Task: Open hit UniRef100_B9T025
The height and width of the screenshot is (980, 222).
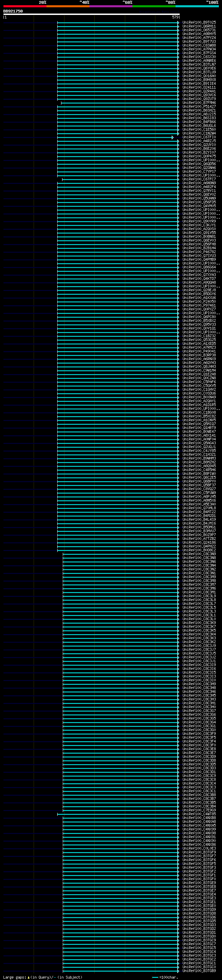Action: tap(199, 23)
